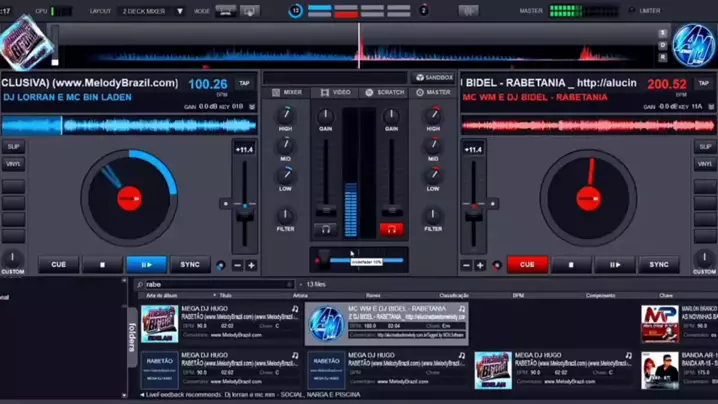
Task: Switch to the SCRATCH tab
Action: pyautogui.click(x=385, y=92)
